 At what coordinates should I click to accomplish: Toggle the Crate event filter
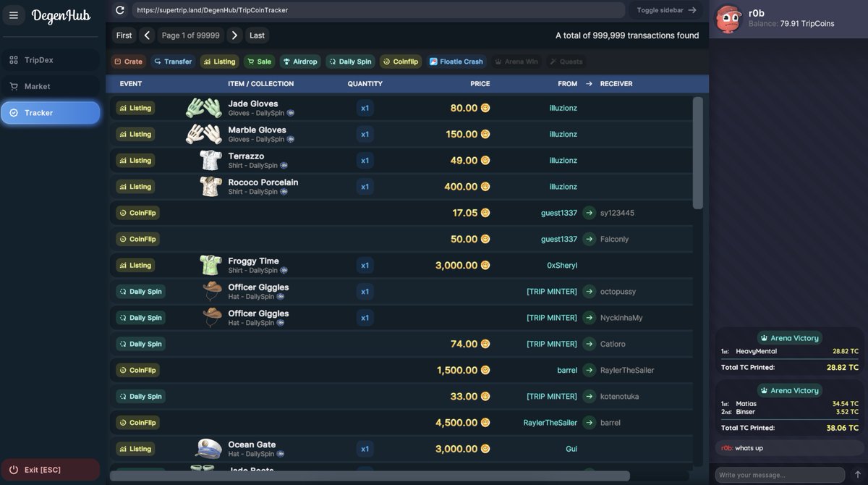point(128,62)
